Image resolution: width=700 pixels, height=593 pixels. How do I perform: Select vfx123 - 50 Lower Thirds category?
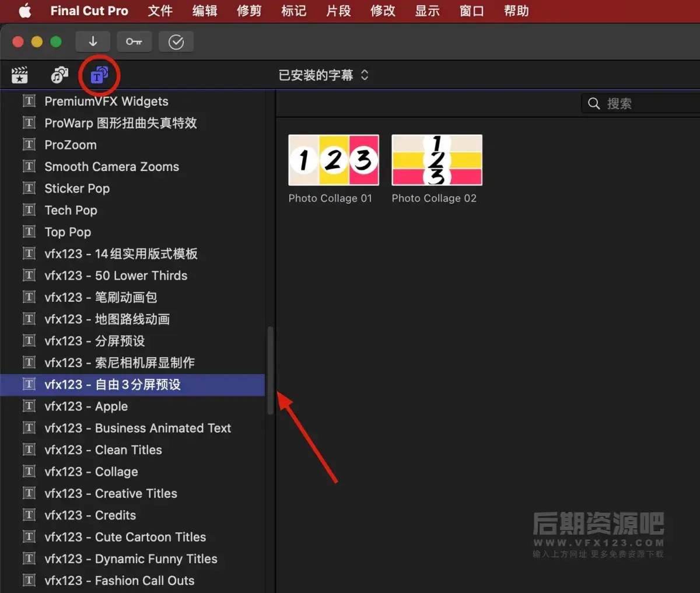tap(132, 275)
